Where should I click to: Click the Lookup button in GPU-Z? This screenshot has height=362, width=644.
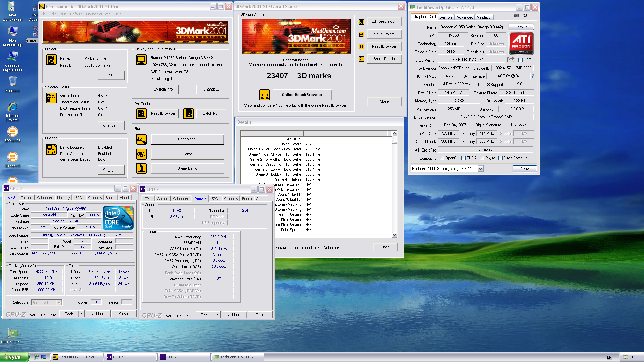click(521, 27)
